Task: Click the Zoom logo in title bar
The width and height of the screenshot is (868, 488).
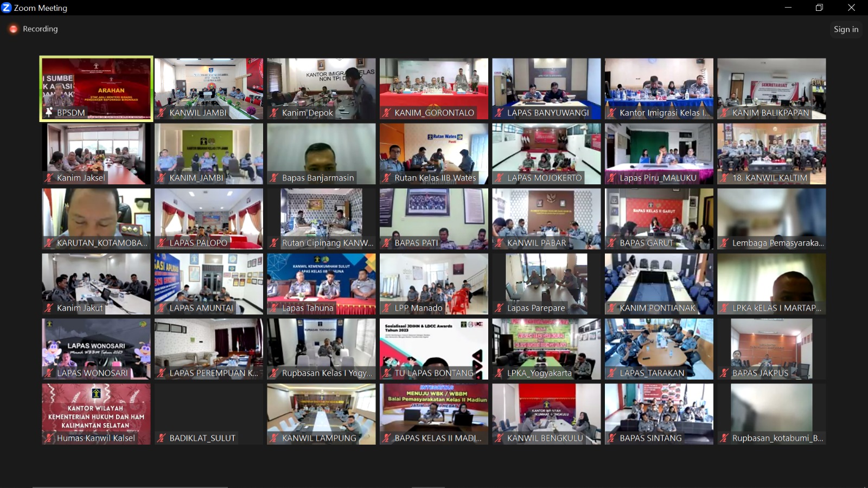Action: coord(7,8)
